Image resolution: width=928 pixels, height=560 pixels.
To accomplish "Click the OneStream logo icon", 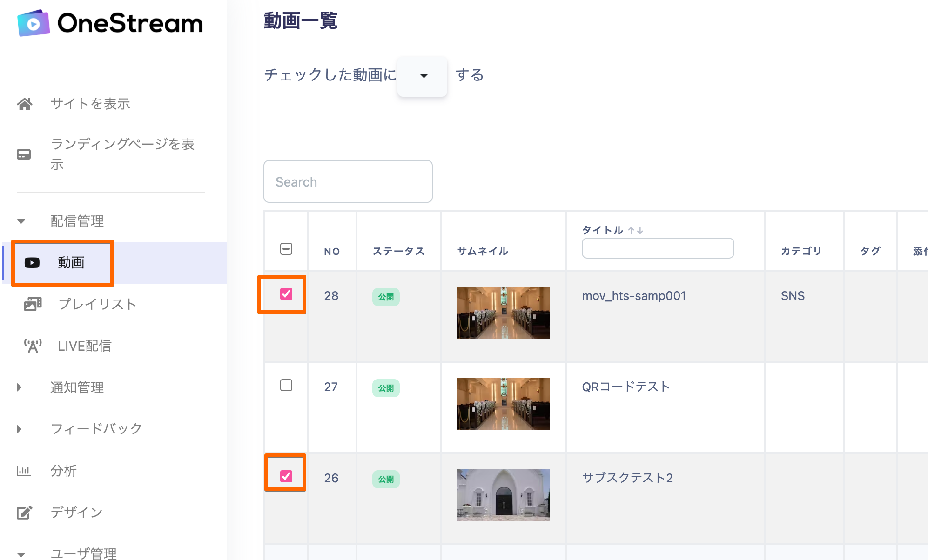I will point(33,23).
